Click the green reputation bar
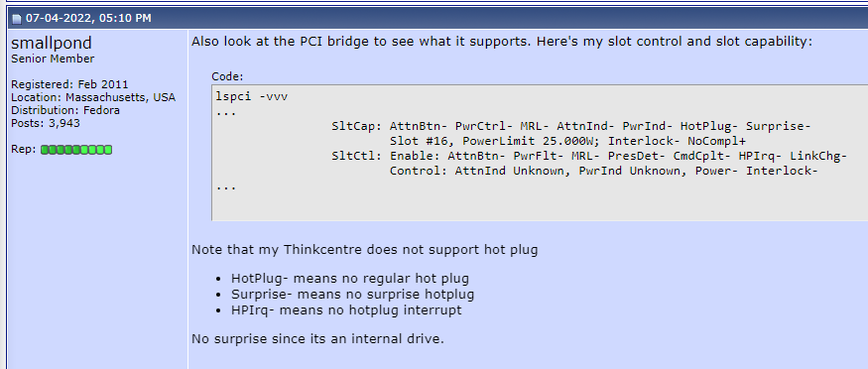This screenshot has width=868, height=369. pos(76,150)
